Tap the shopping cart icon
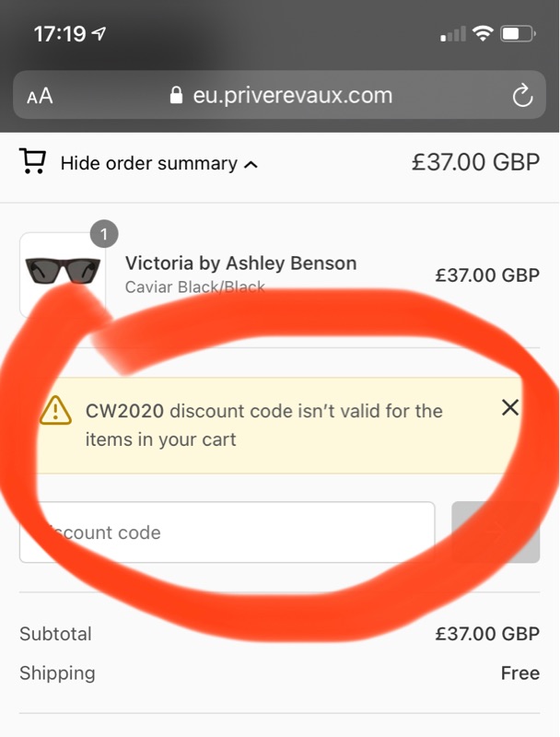The height and width of the screenshot is (737, 560). (32, 163)
